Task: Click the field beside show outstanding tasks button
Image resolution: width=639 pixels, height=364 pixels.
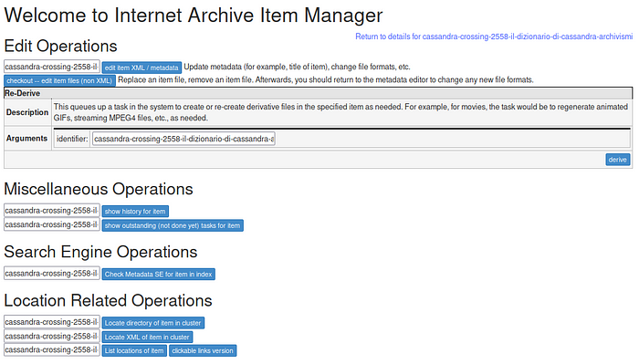Action: [x=52, y=224]
